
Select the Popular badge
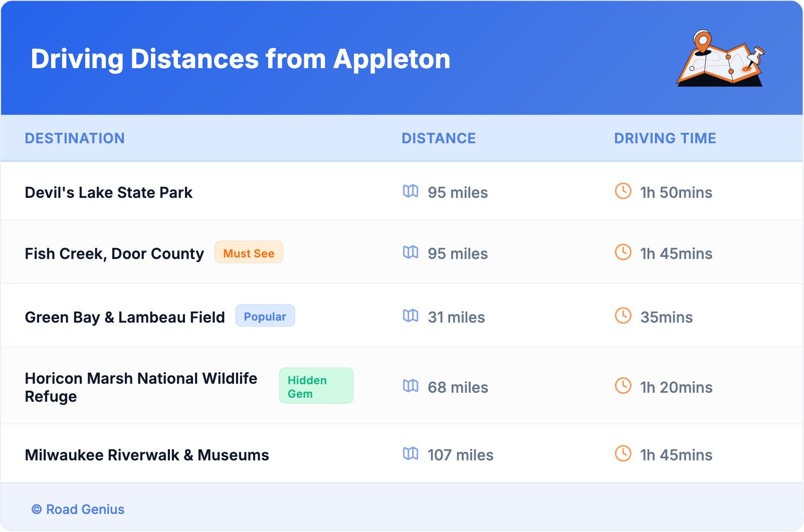click(x=265, y=316)
